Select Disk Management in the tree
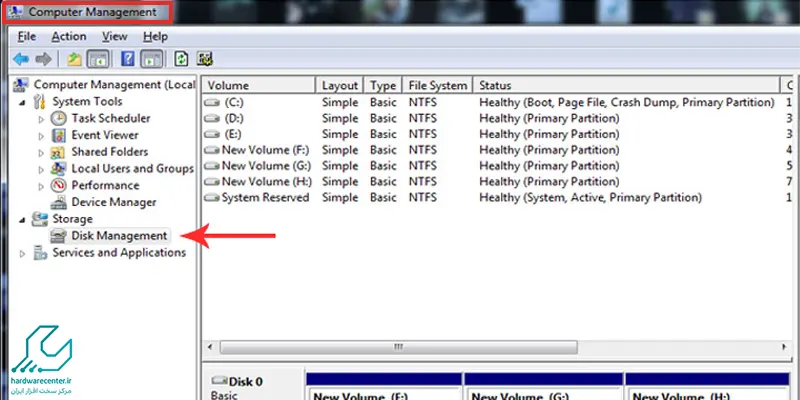The image size is (800, 400). click(x=119, y=236)
